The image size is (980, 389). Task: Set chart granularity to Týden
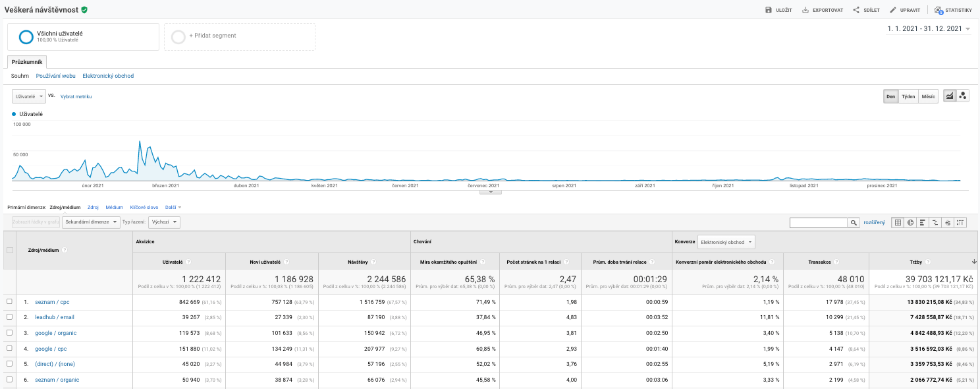point(908,96)
